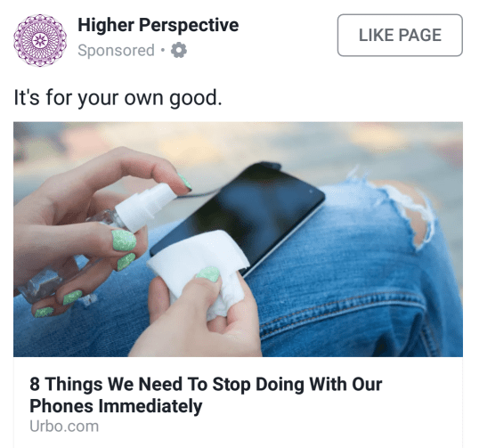Select the word 'Perspective' in the page title
The image size is (479, 448).
point(189,25)
